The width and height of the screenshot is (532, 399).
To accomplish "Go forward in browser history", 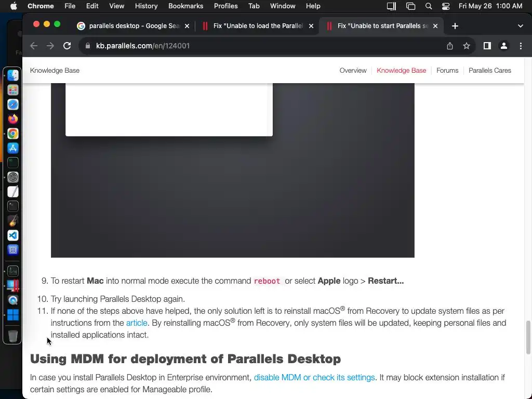I will (x=50, y=46).
